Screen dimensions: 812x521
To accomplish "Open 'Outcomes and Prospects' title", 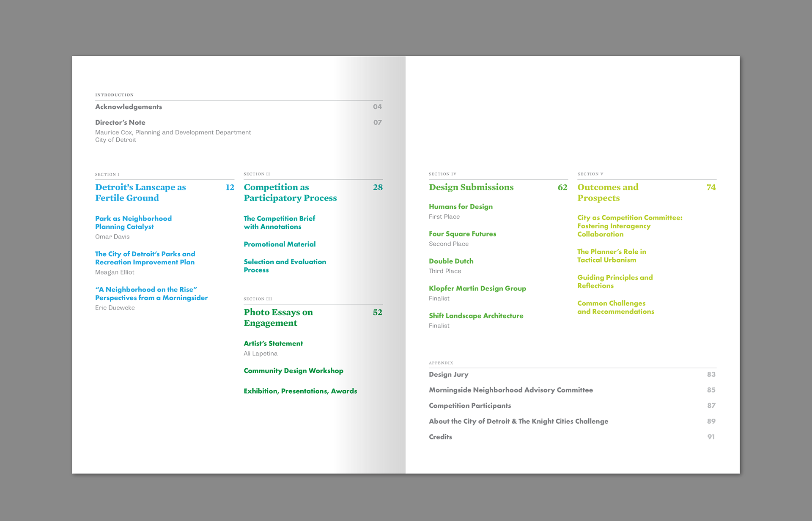I will click(608, 192).
